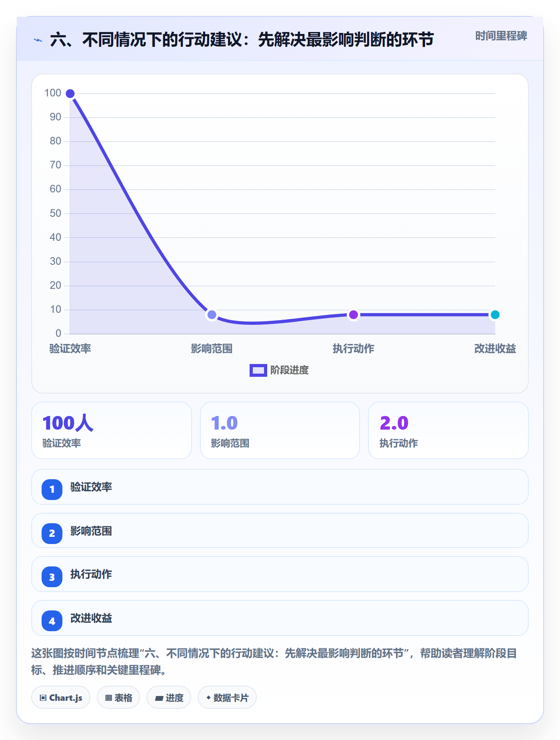Open the 2.0 执行动作 data card
560x740 pixels.
click(448, 430)
